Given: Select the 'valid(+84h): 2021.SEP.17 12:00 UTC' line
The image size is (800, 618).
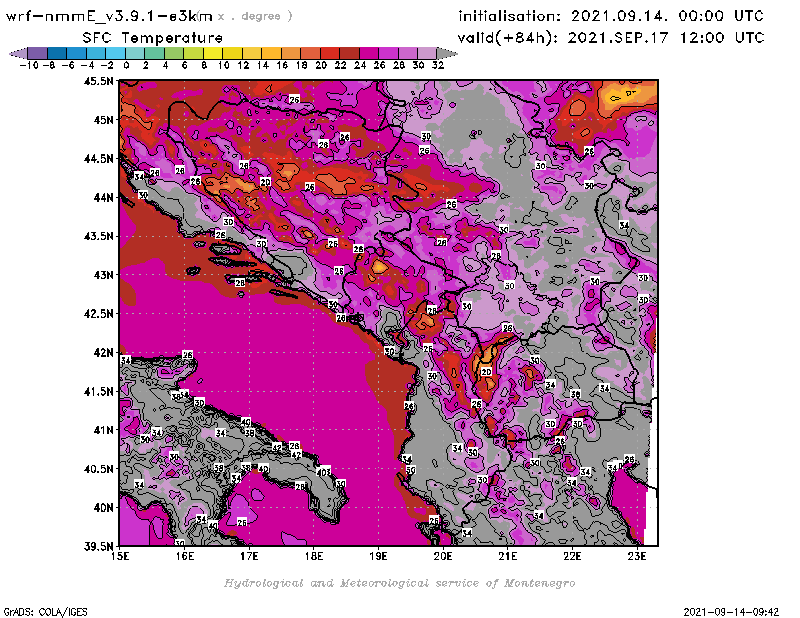Looking at the screenshot, I should 611,38.
